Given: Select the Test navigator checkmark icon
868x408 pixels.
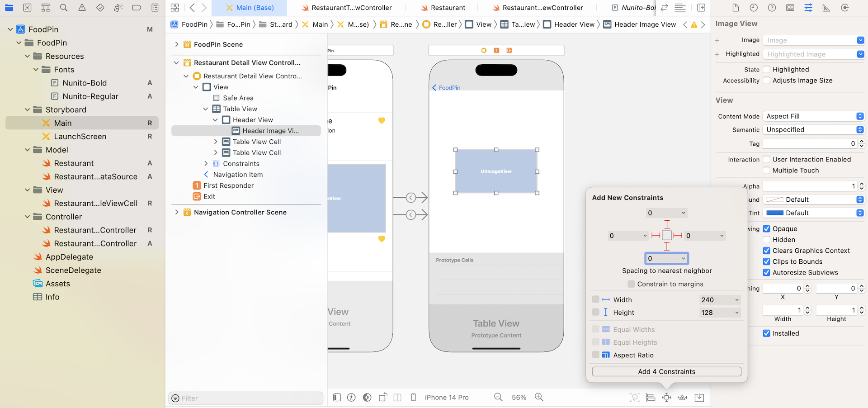Looking at the screenshot, I should pos(100,8).
